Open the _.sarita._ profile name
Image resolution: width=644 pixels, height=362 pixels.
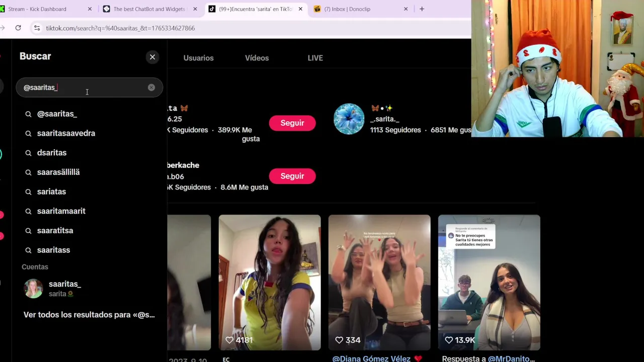[384, 119]
